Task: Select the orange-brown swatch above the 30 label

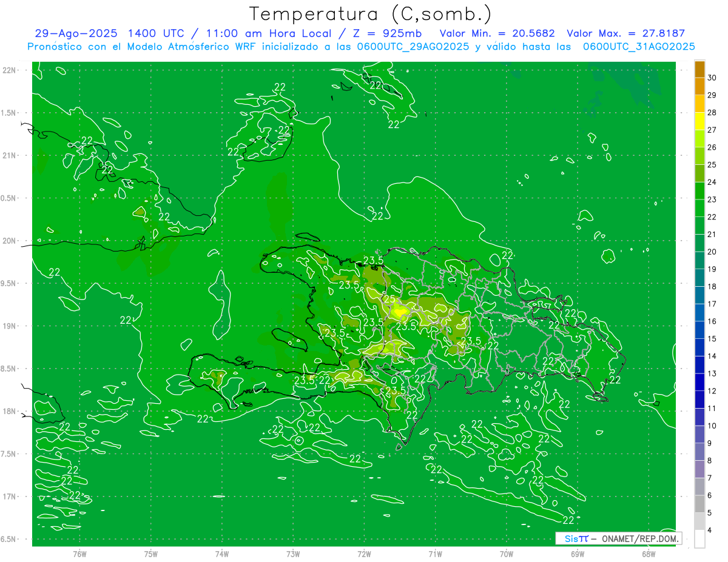Action: click(x=699, y=69)
